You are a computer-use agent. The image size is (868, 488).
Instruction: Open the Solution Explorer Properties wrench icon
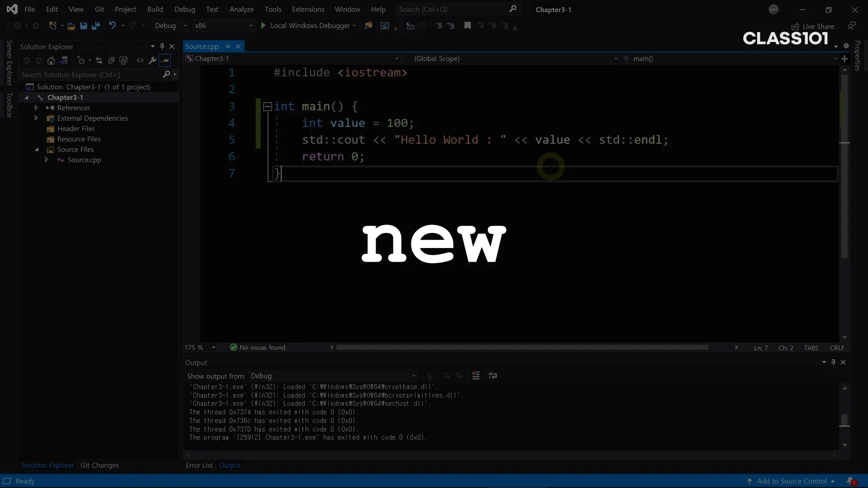(152, 61)
